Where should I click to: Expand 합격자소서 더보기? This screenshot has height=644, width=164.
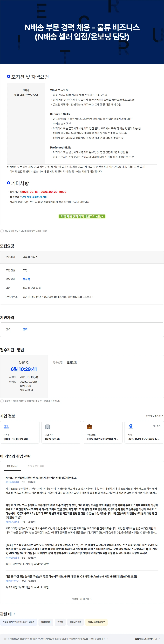click(x=82, y=599)
